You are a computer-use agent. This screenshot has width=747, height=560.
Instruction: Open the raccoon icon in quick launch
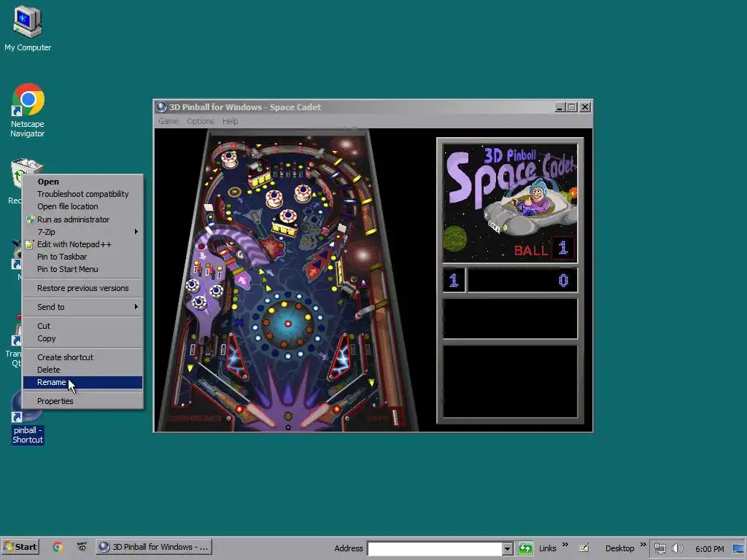[x=82, y=547]
